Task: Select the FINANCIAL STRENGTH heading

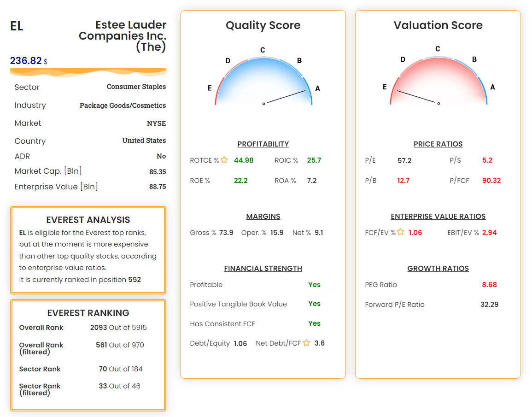Action: tap(263, 268)
